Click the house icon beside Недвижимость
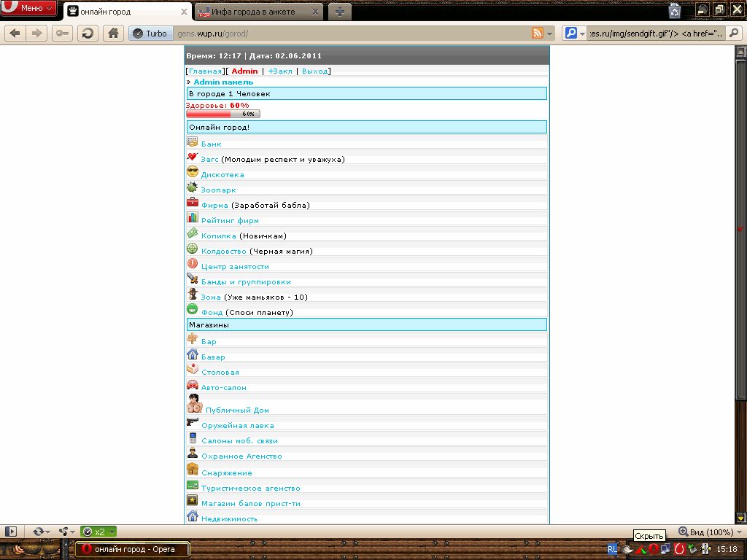Screen dimensions: 747x560 pyautogui.click(x=193, y=516)
